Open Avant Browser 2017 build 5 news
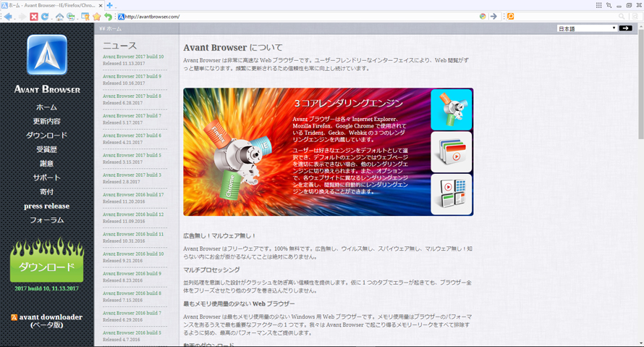 coord(132,156)
